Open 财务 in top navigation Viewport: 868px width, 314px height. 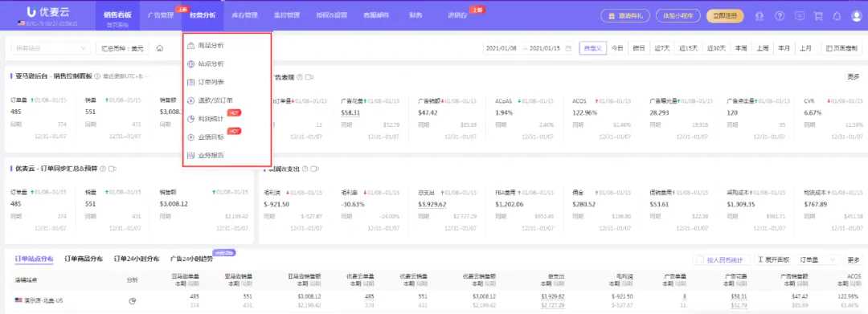click(416, 15)
